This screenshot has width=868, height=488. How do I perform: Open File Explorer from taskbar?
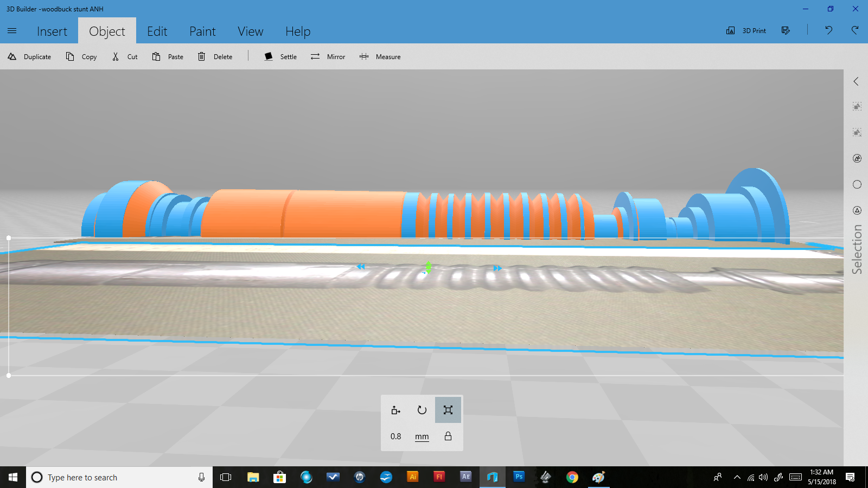coord(253,477)
